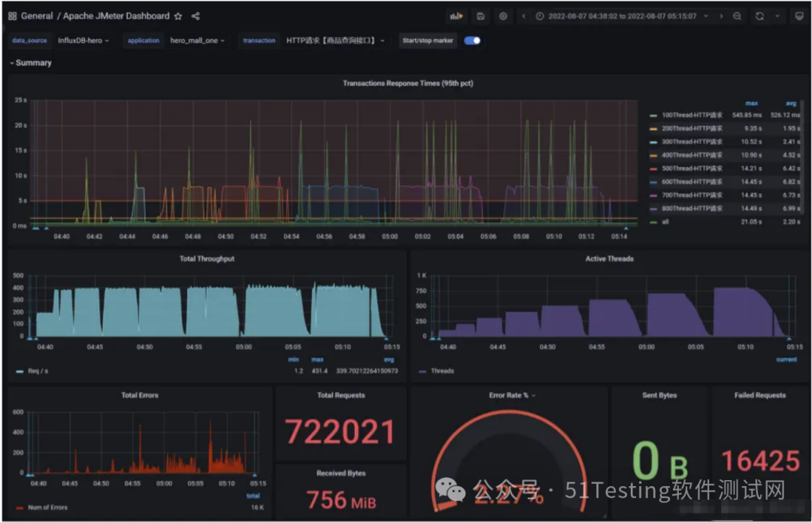
Task: Open Sent Bytes panel title
Action: (x=659, y=395)
